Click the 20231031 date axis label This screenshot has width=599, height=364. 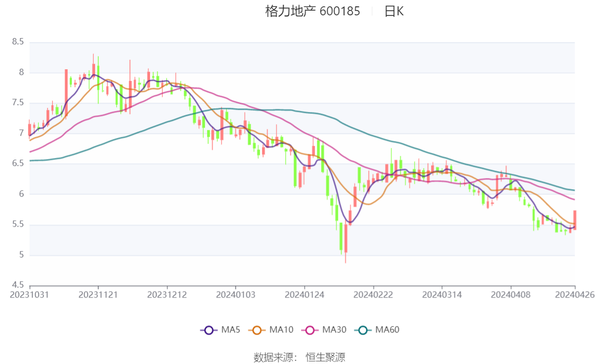[x=30, y=295]
